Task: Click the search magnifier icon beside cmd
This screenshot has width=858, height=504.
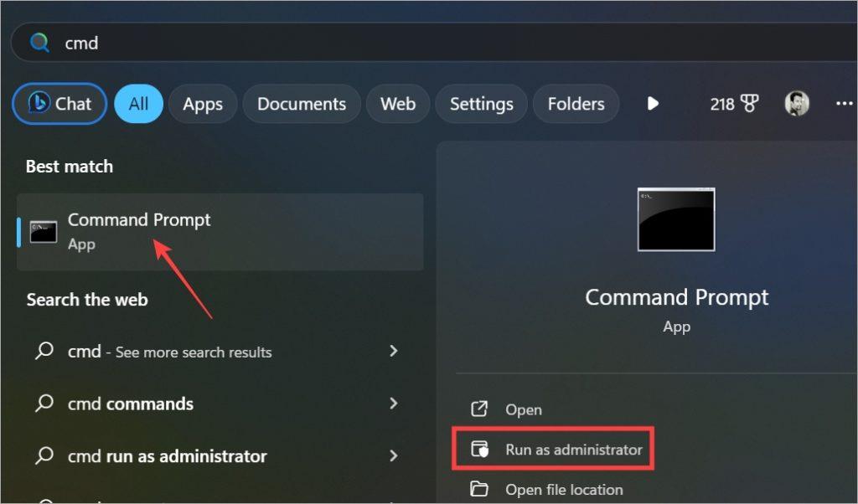Action: click(x=39, y=42)
